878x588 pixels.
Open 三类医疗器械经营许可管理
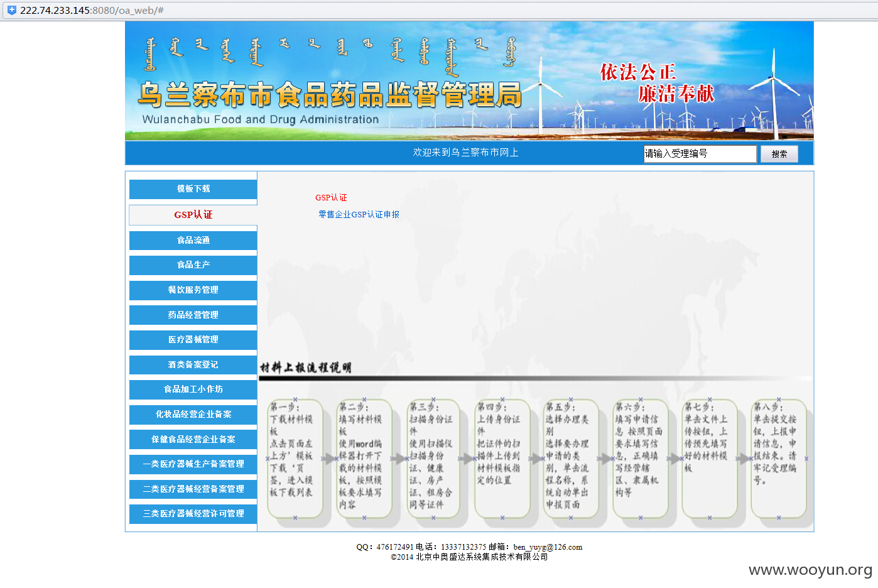pos(193,514)
